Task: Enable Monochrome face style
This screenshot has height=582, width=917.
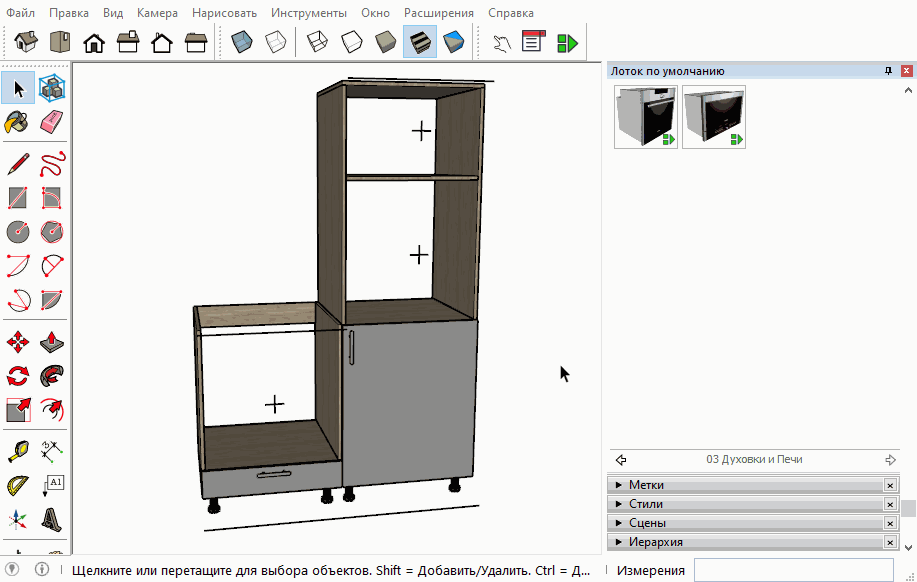Action: (x=454, y=42)
